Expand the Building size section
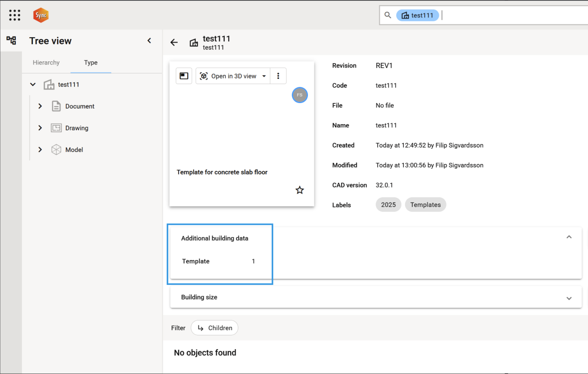This screenshot has height=374, width=588. 569,298
